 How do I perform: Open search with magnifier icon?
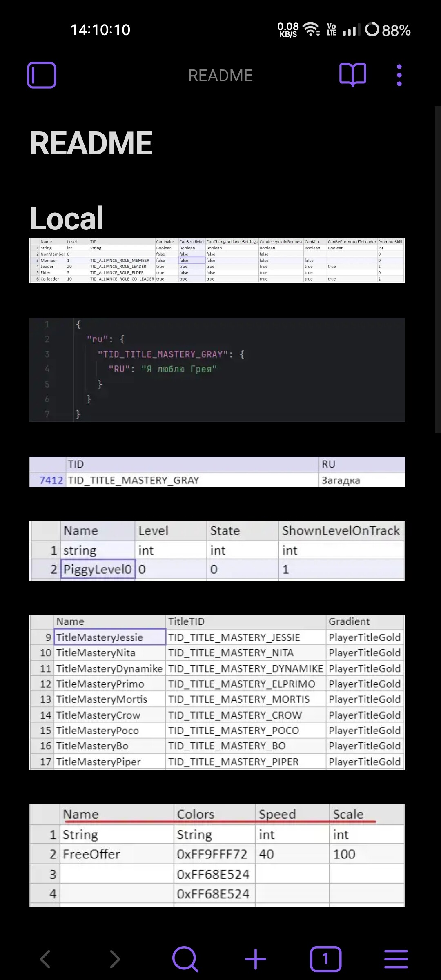tap(185, 959)
